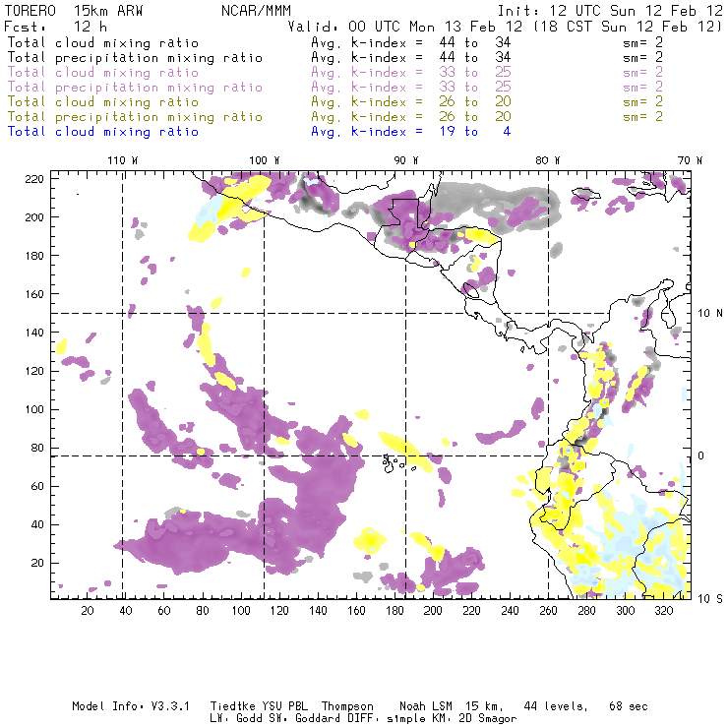Click the purple 'Total cloud mixing ratio' legend row

pyautogui.click(x=103, y=73)
